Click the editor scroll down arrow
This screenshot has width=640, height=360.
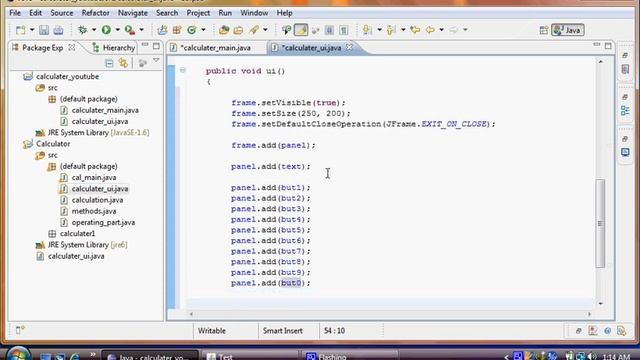click(600, 304)
